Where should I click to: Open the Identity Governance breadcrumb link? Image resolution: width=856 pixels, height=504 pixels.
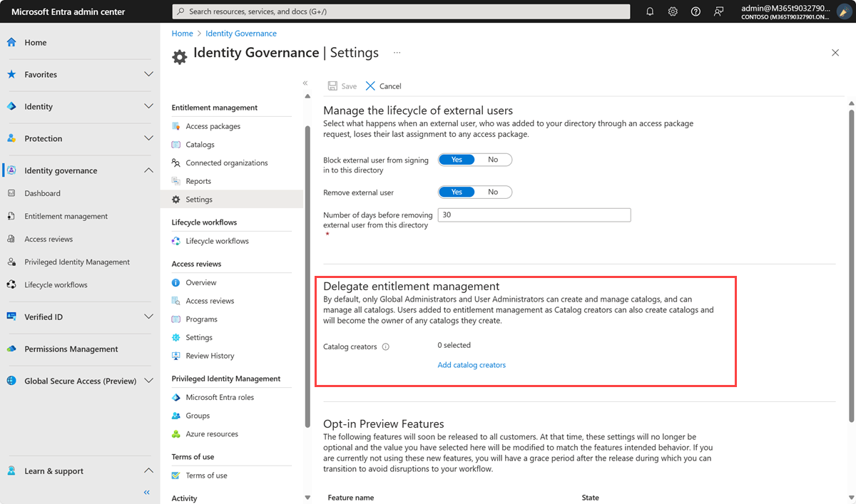coord(240,33)
